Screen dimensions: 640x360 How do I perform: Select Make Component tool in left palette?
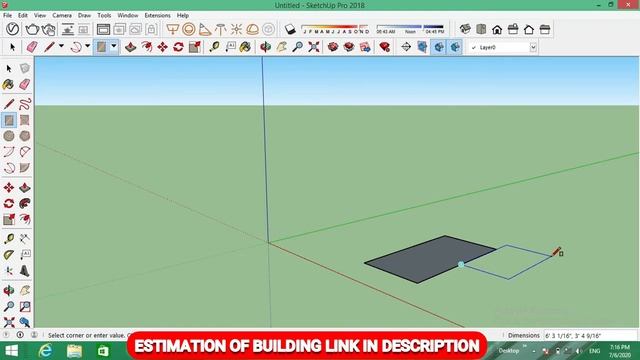(25, 69)
